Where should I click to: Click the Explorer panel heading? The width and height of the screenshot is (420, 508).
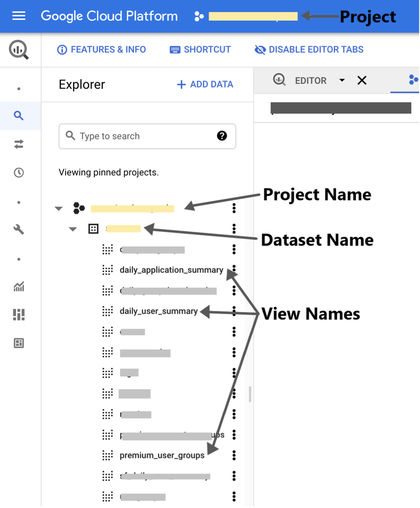pos(82,85)
